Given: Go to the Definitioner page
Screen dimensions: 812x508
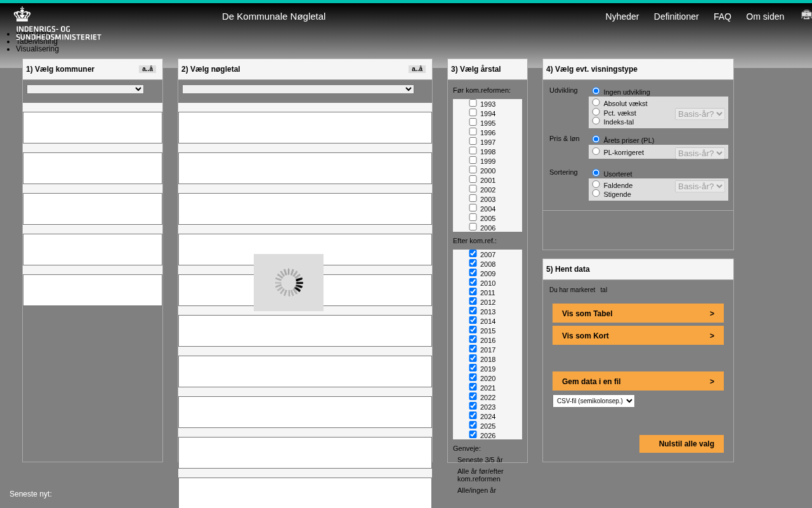Looking at the screenshot, I should click(x=676, y=17).
